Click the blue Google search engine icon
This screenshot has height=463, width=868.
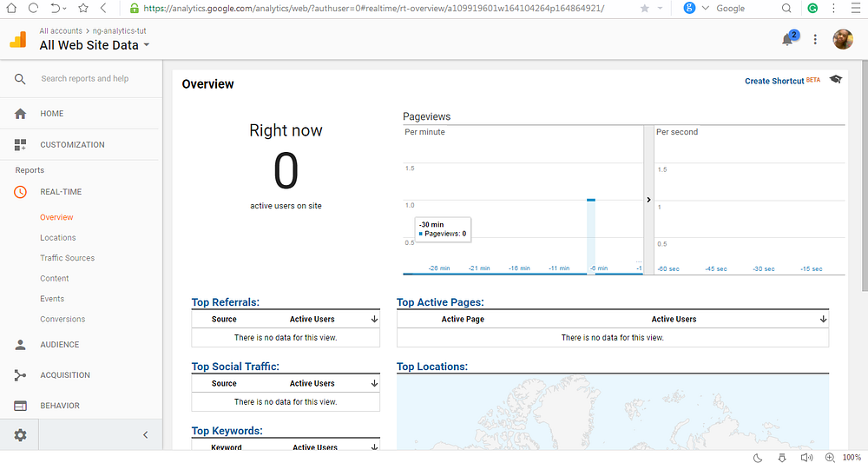click(x=689, y=9)
